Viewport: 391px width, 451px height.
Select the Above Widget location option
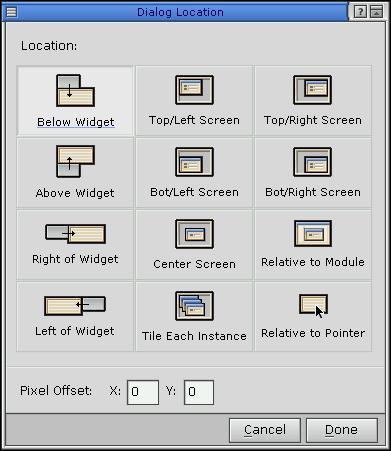tap(75, 173)
